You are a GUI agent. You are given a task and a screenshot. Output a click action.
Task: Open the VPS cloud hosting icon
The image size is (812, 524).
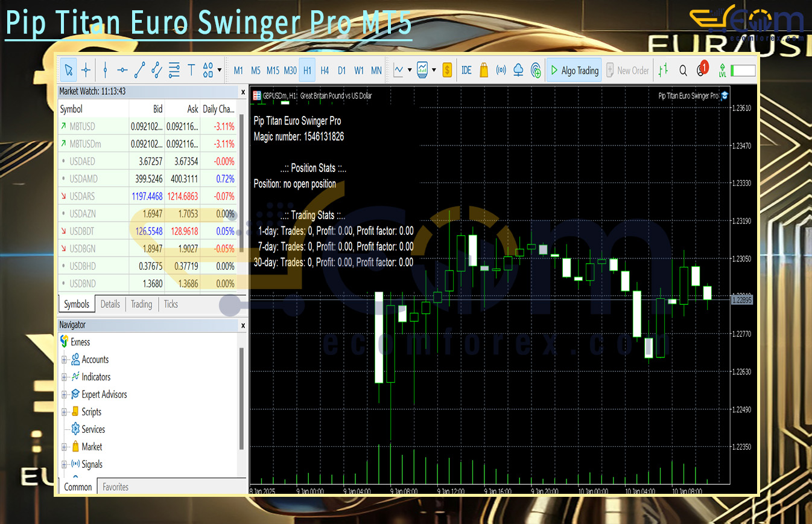click(518, 71)
